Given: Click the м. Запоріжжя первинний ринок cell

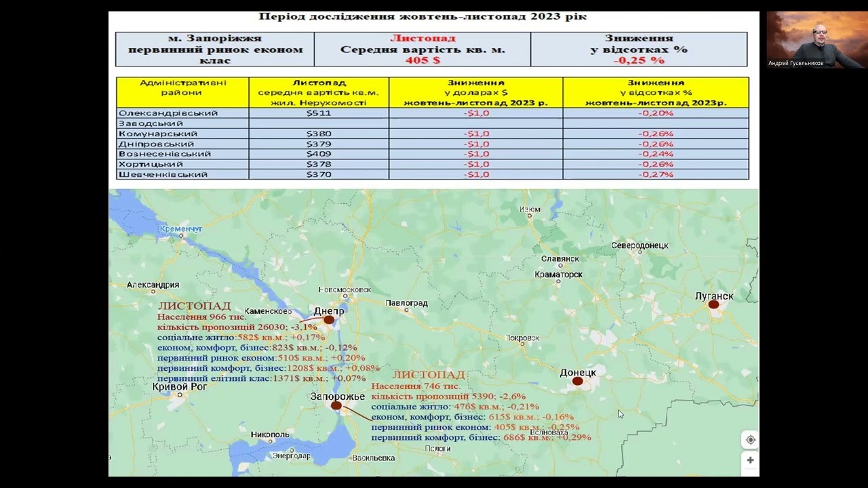Looking at the screenshot, I should pos(215,49).
